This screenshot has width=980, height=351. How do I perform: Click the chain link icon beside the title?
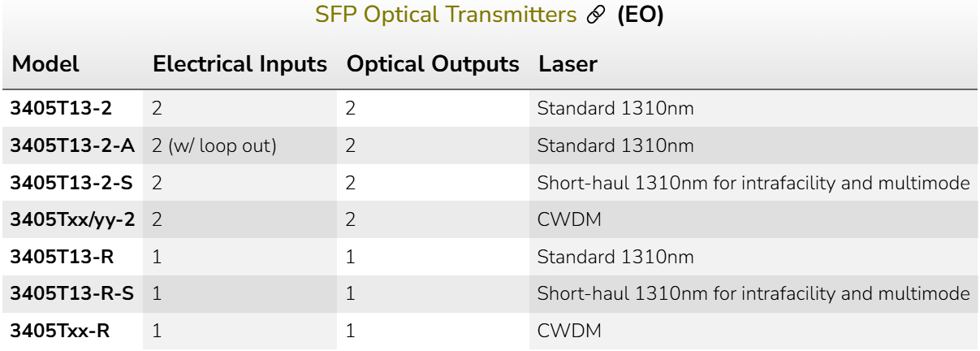click(597, 17)
